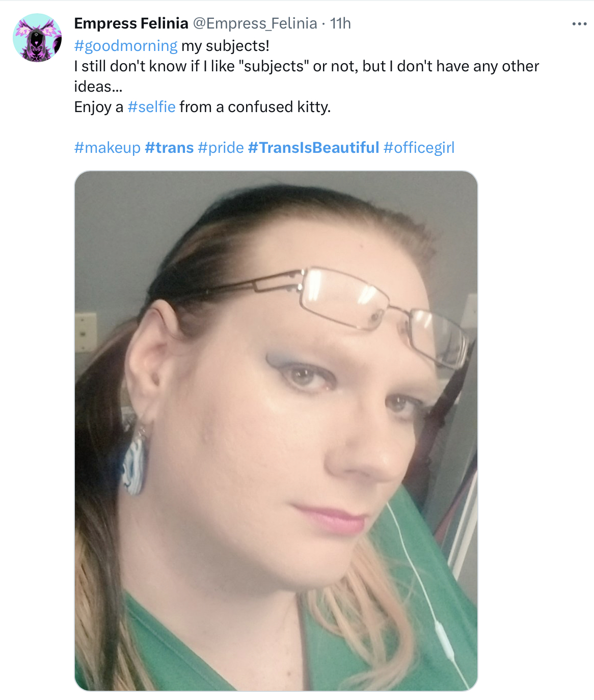The image size is (594, 700).
Task: Browse the #makeup hashtag
Action: 107,148
